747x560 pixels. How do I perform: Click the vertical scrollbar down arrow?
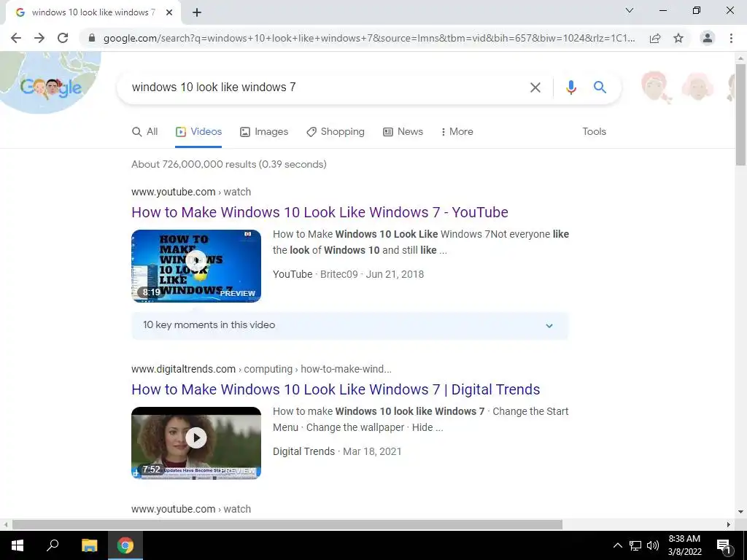740,512
